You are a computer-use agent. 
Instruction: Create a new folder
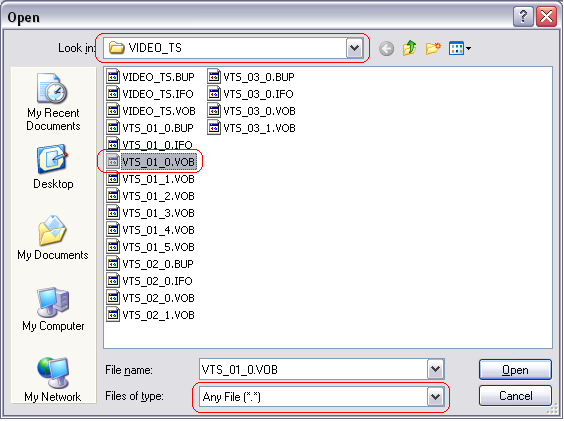point(433,48)
